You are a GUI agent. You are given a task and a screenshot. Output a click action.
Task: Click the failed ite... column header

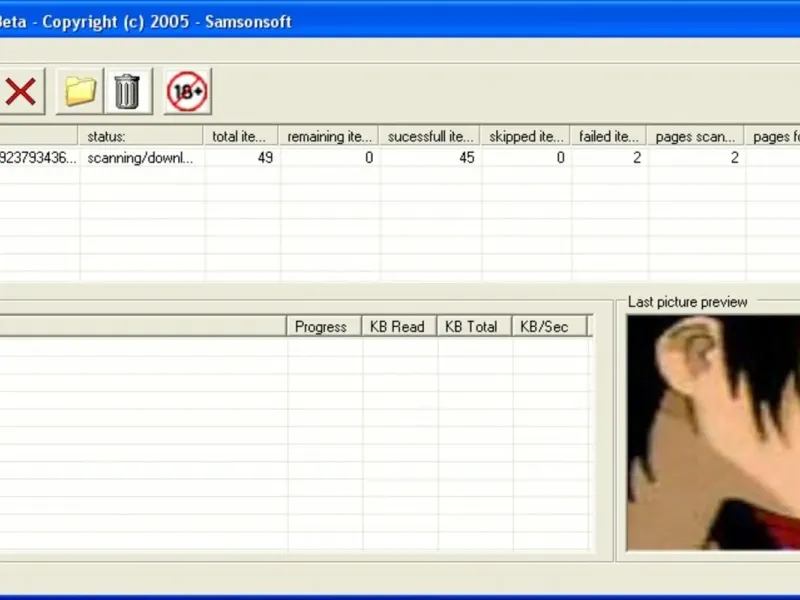pyautogui.click(x=609, y=136)
